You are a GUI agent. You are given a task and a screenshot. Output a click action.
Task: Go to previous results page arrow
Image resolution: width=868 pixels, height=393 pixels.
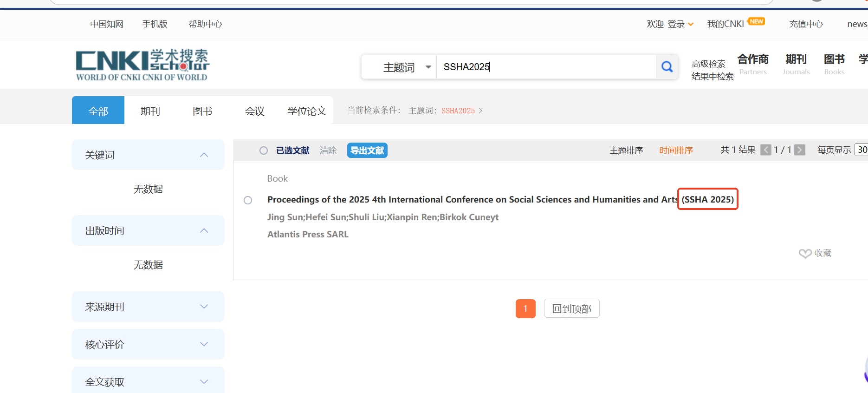[x=765, y=150]
